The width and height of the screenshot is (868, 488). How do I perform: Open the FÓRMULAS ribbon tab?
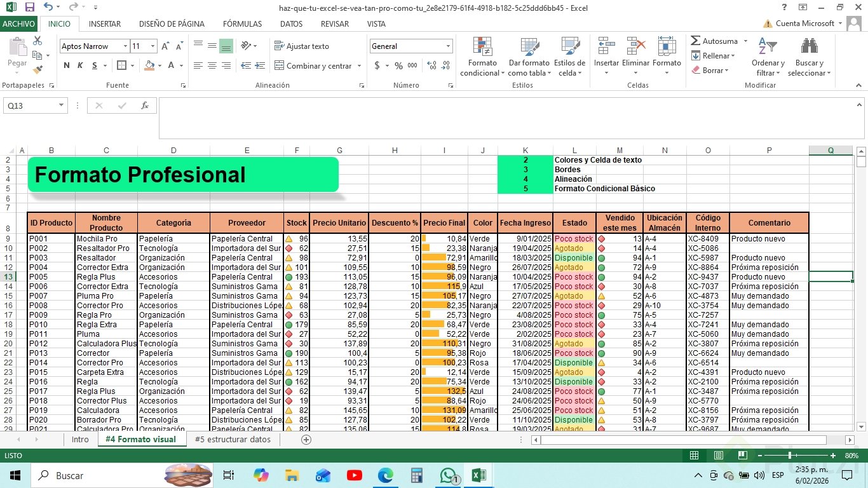click(x=242, y=24)
